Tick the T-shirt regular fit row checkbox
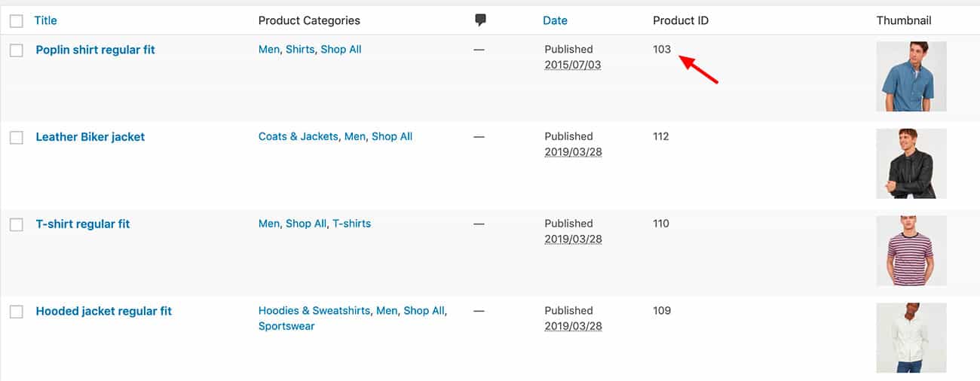 pyautogui.click(x=17, y=224)
